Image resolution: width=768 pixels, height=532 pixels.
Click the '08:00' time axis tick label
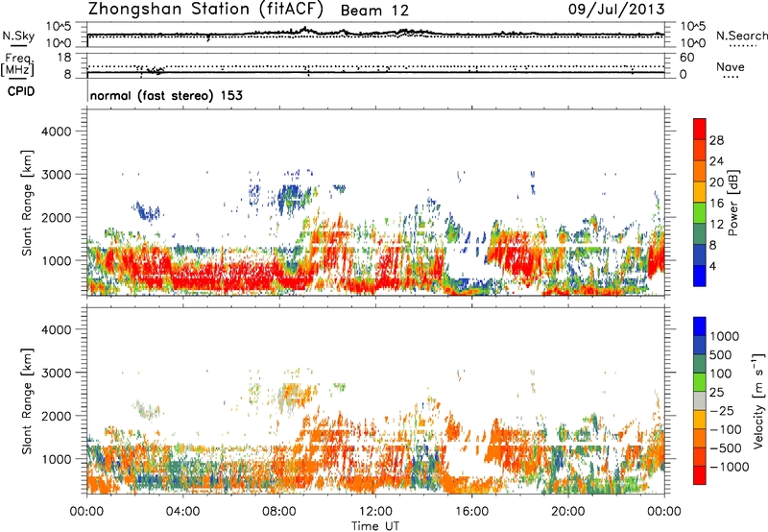(x=279, y=512)
